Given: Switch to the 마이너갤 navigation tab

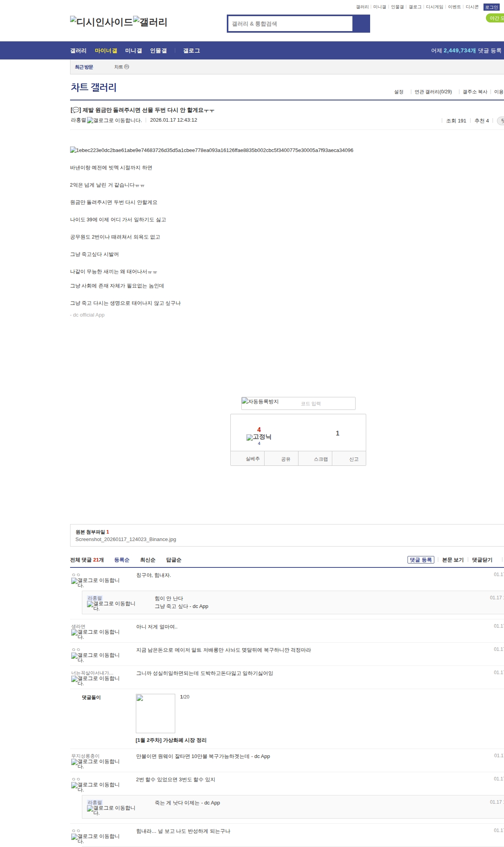Looking at the screenshot, I should [106, 51].
